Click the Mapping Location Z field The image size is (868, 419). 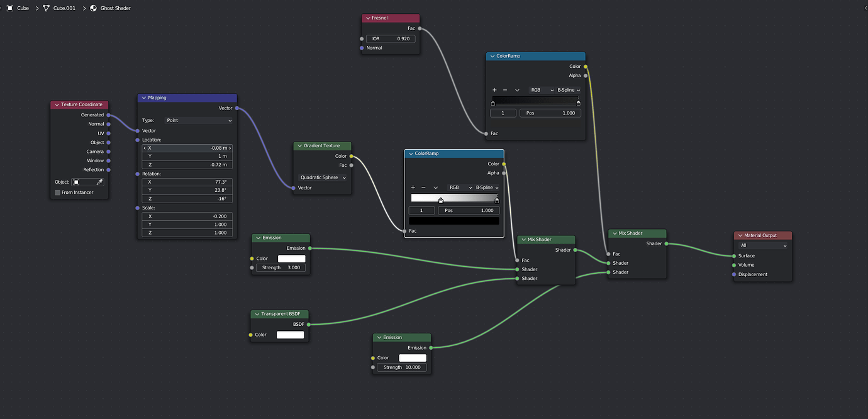pyautogui.click(x=187, y=165)
